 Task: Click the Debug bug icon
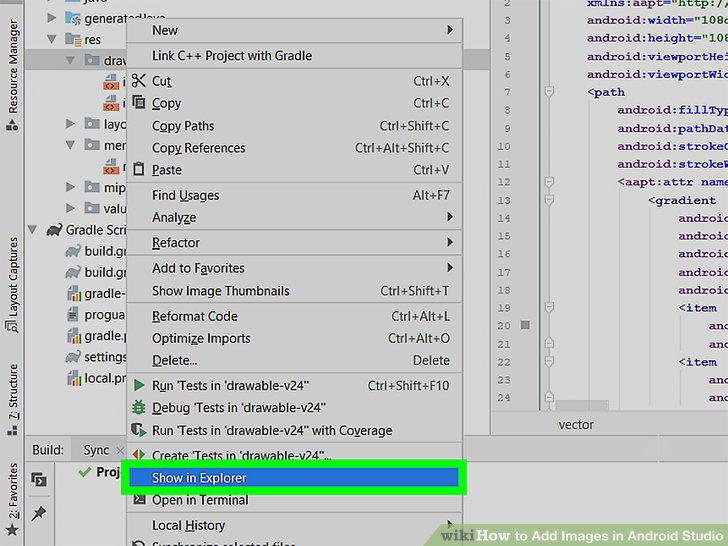(x=138, y=407)
